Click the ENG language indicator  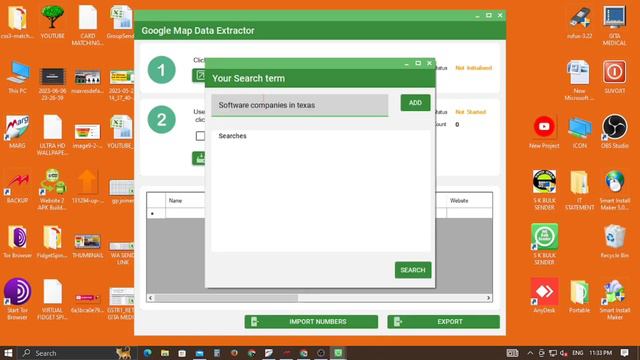pos(578,353)
